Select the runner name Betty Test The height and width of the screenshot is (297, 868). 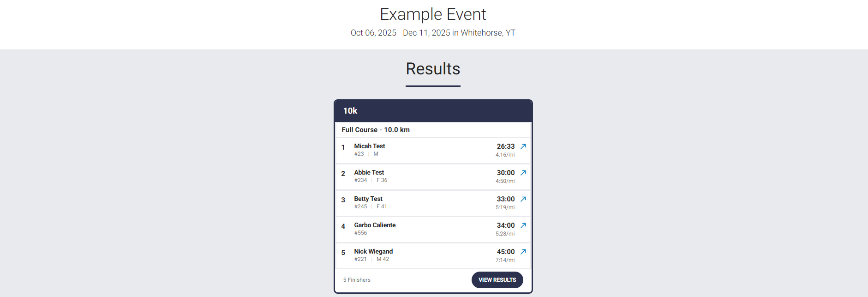[x=368, y=199]
